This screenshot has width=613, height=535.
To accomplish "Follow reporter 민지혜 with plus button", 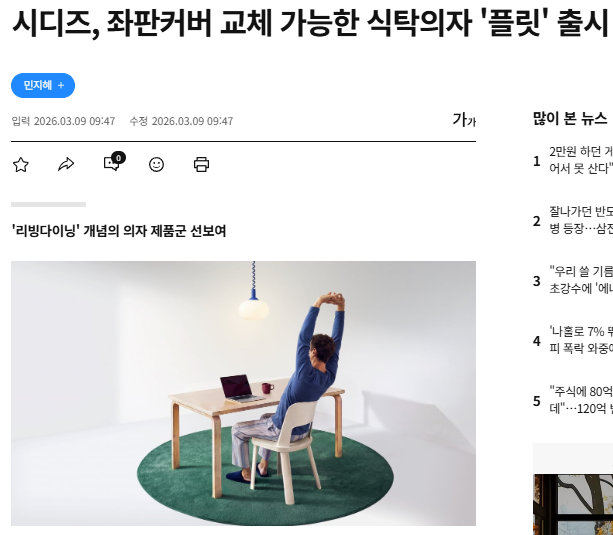I will (x=43, y=85).
